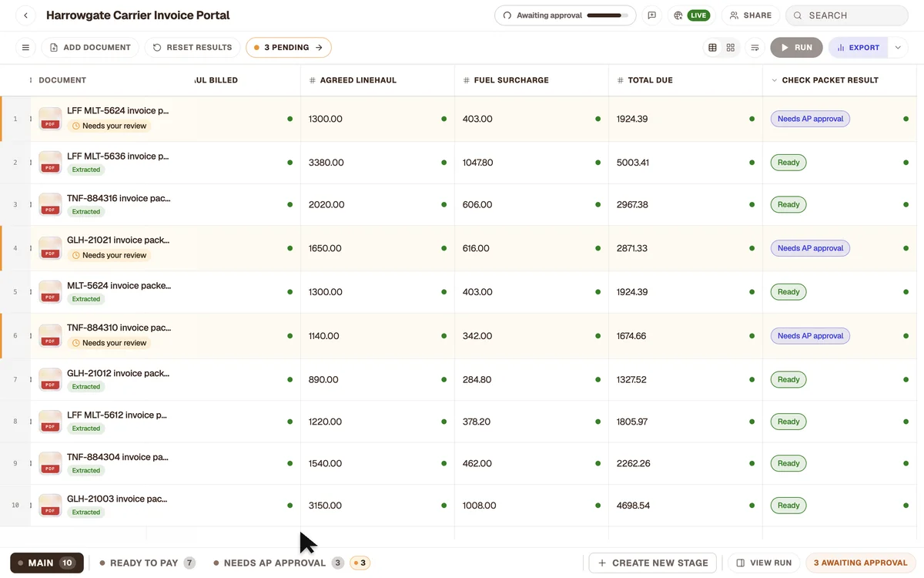Switch to grid card view icon
Image resolution: width=924 pixels, height=578 pixels.
pyautogui.click(x=731, y=48)
